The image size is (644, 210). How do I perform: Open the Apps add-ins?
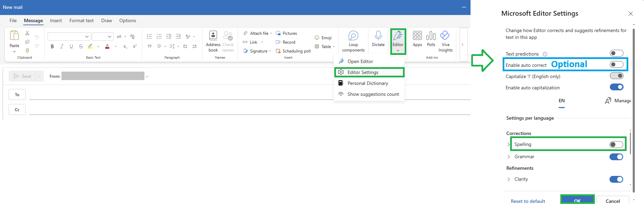tap(417, 39)
